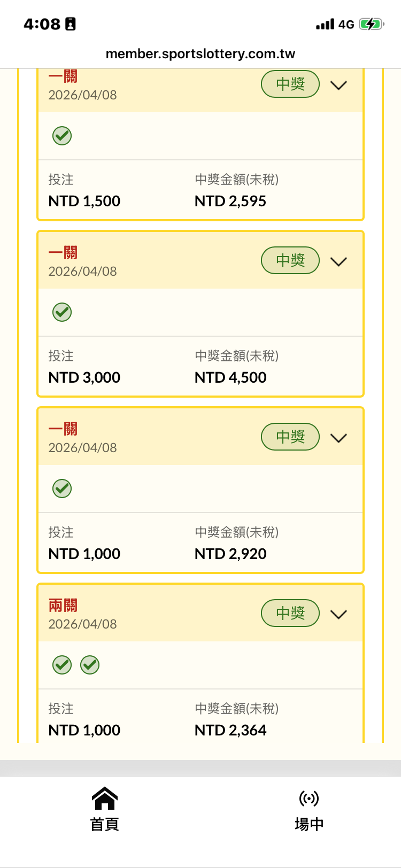The image size is (401, 868).
Task: Switch to the 場中 tab label
Action: click(x=309, y=824)
